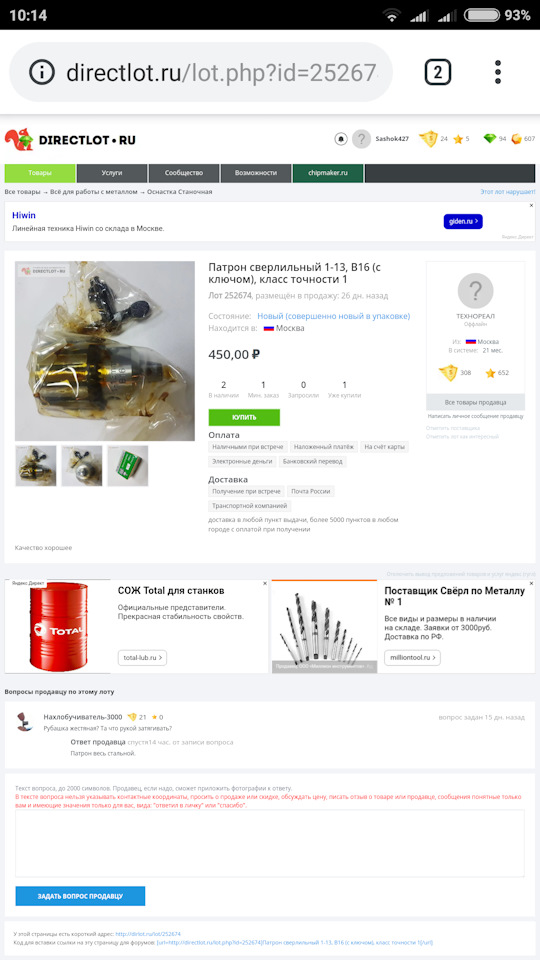Click seller ТЕХНОРЕАЛ avatar placeholder
540x960 pixels.
pyautogui.click(x=475, y=290)
